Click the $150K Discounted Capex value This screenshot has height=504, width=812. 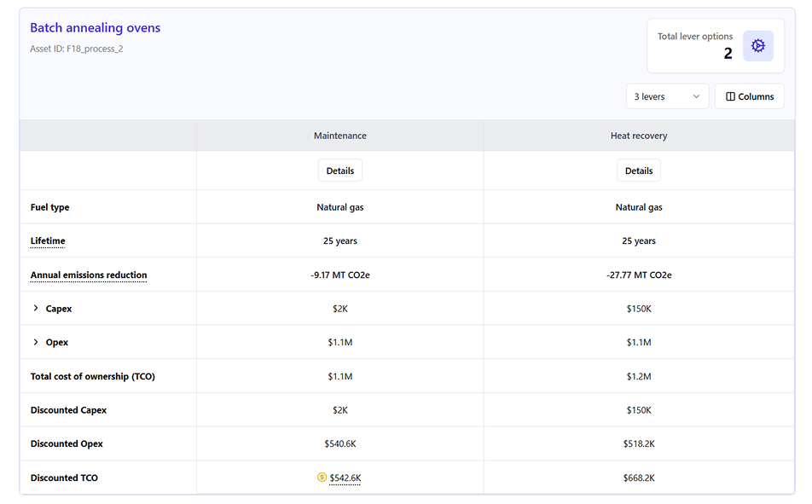(639, 410)
